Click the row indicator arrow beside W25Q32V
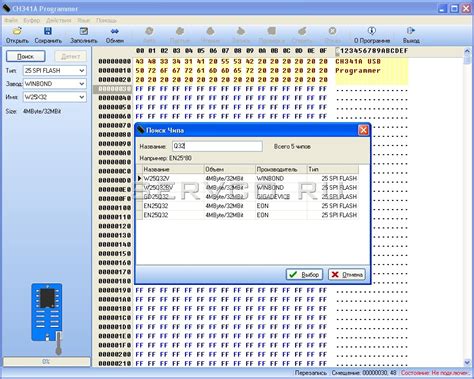 coord(139,178)
